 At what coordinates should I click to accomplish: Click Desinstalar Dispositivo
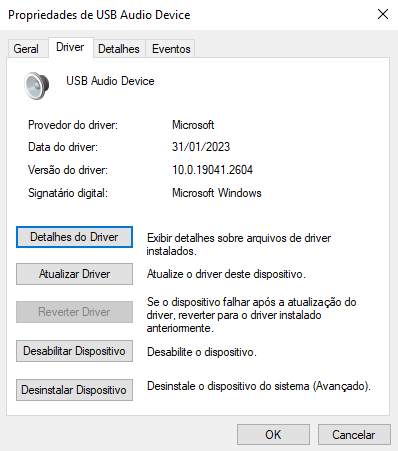[74, 390]
